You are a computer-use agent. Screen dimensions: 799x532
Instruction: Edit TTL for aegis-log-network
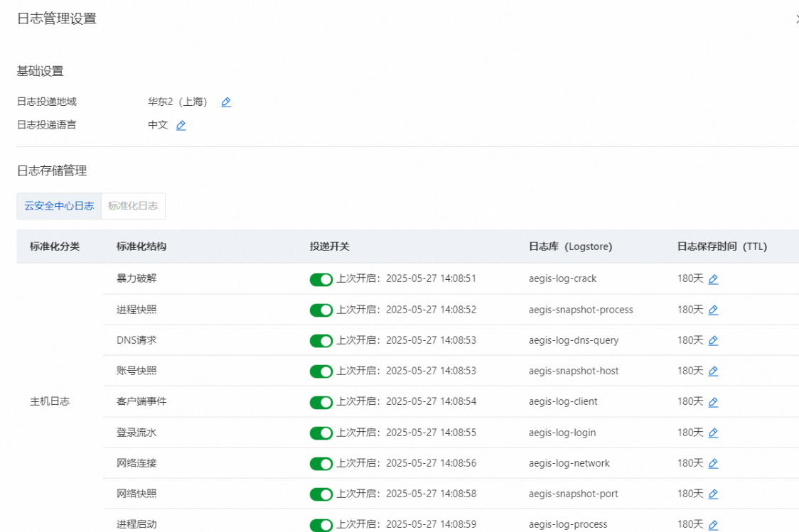click(714, 463)
